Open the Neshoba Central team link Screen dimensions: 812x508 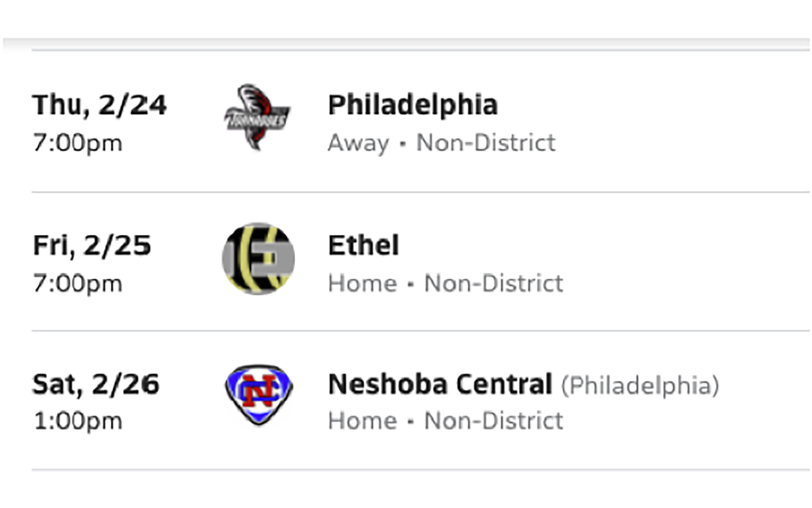(x=440, y=385)
